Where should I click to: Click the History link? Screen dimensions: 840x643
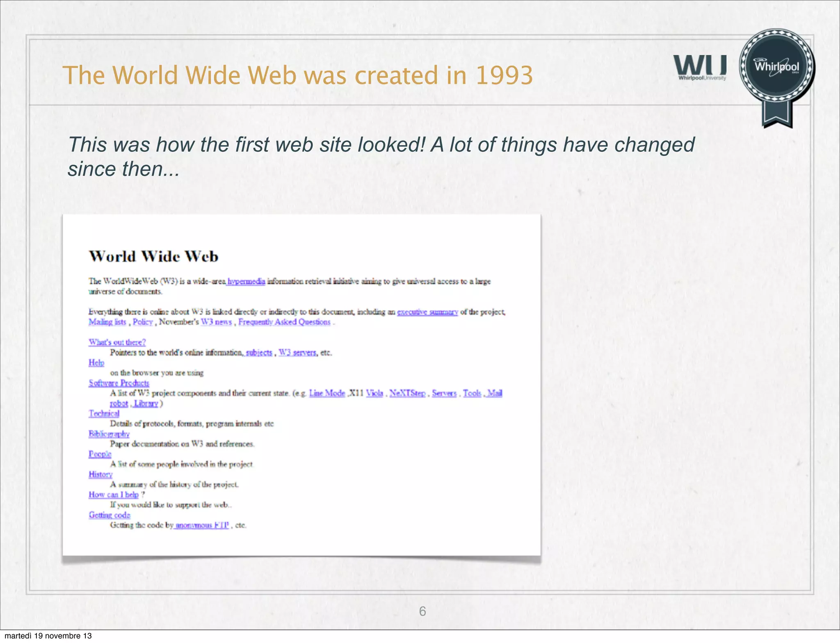click(x=100, y=474)
